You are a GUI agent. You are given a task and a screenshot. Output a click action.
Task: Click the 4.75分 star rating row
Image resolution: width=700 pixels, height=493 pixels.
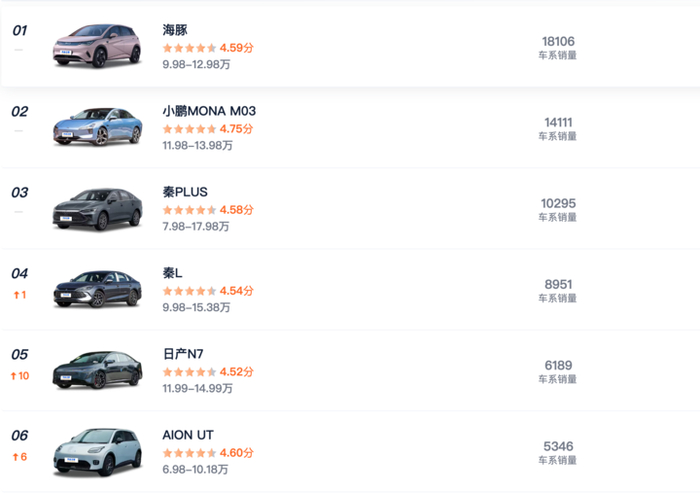208,128
